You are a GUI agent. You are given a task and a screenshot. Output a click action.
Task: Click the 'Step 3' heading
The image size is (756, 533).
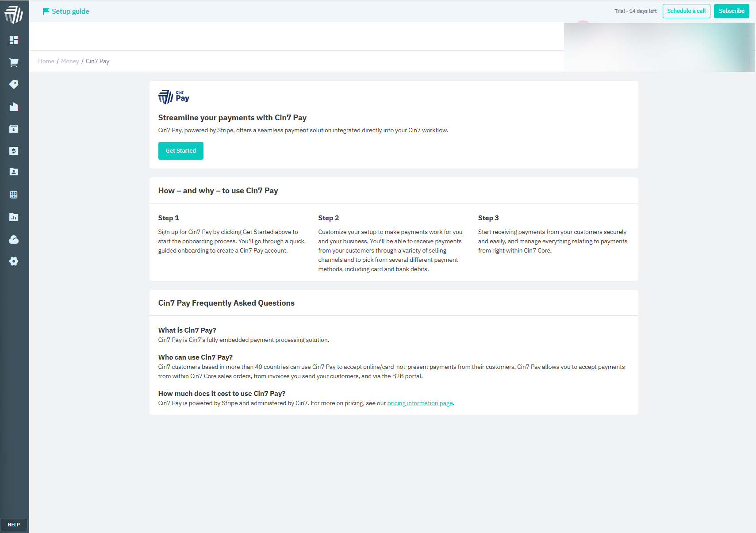click(x=488, y=218)
